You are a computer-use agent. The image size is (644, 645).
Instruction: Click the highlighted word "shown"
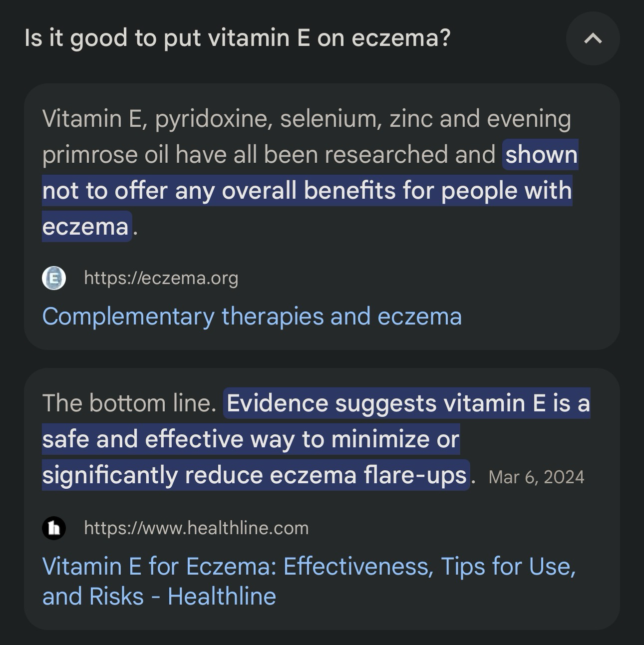(541, 155)
